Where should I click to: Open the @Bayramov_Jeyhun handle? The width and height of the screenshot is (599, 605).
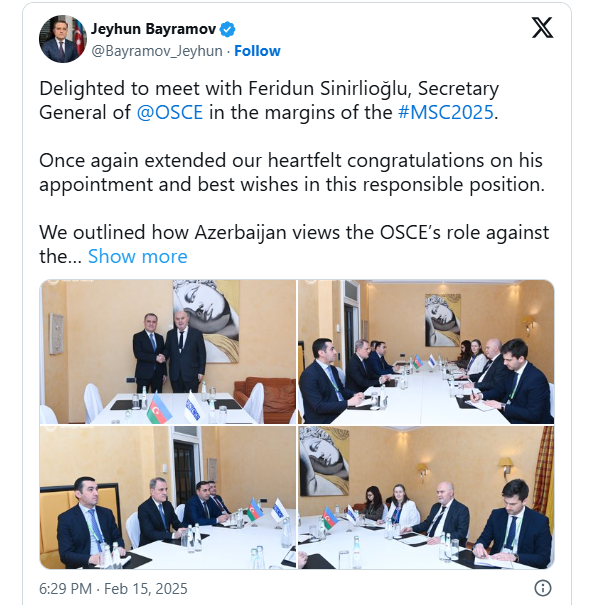click(157, 51)
